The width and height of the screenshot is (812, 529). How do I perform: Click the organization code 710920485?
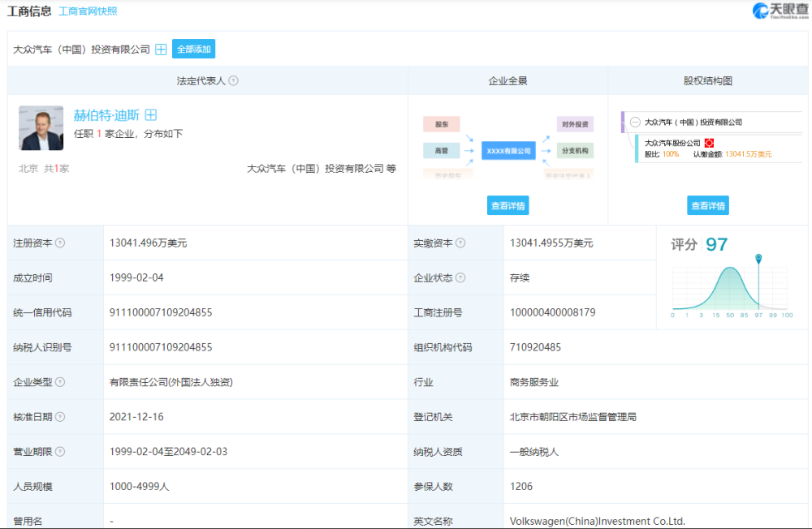pos(535,347)
